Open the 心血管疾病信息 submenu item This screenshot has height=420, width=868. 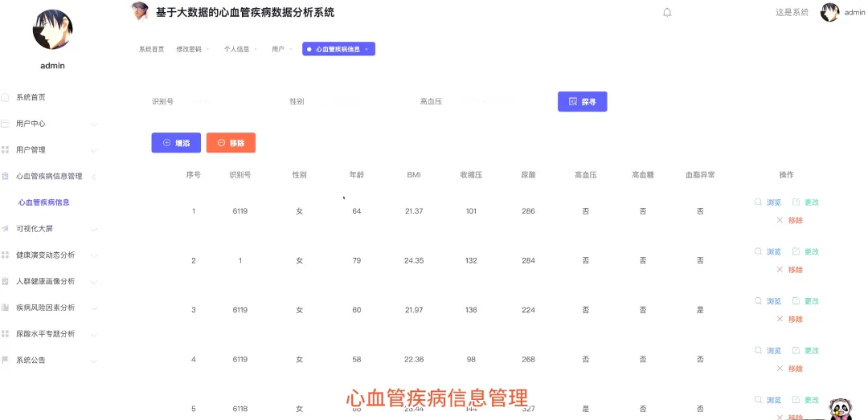click(43, 202)
